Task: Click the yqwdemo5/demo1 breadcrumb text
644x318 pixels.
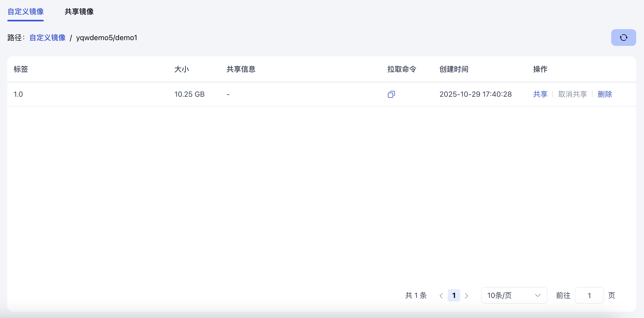Action: tap(107, 38)
